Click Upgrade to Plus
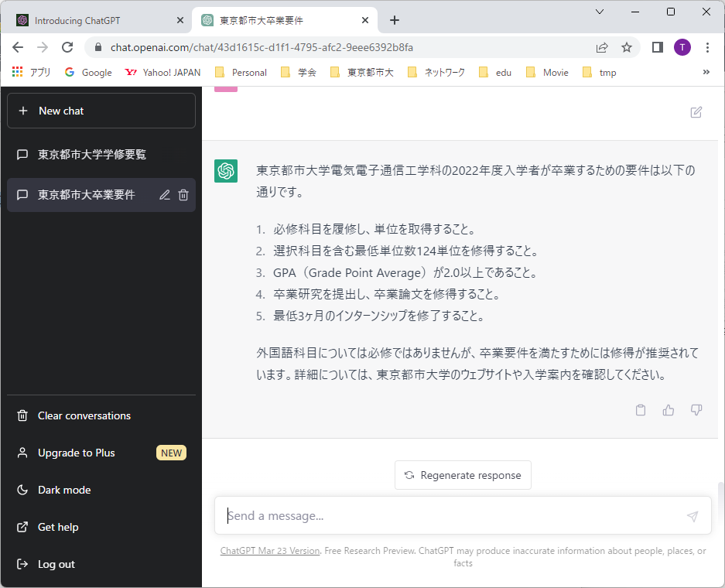725x588 pixels. 101,453
